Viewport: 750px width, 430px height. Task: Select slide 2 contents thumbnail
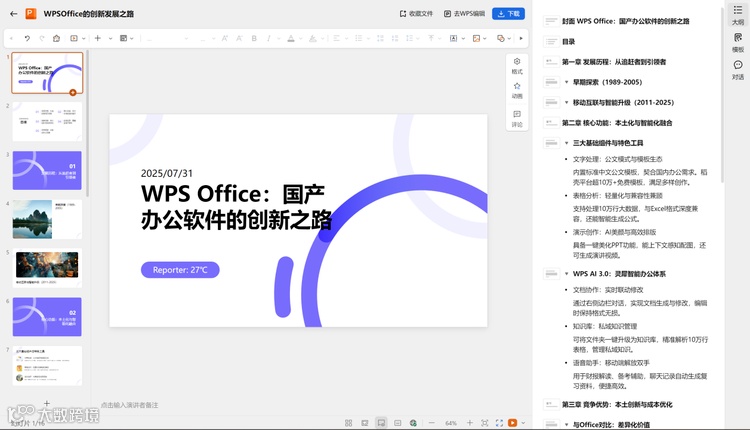[x=47, y=121]
